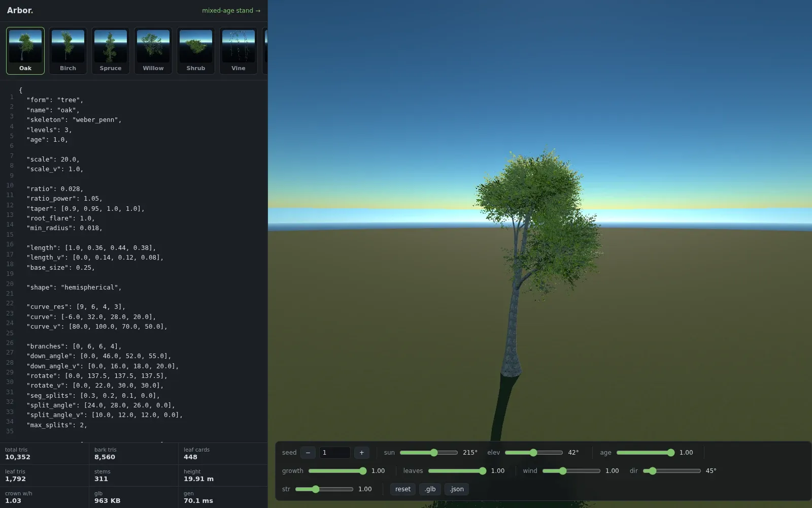Click the leaf cards 448 stat

(x=223, y=454)
